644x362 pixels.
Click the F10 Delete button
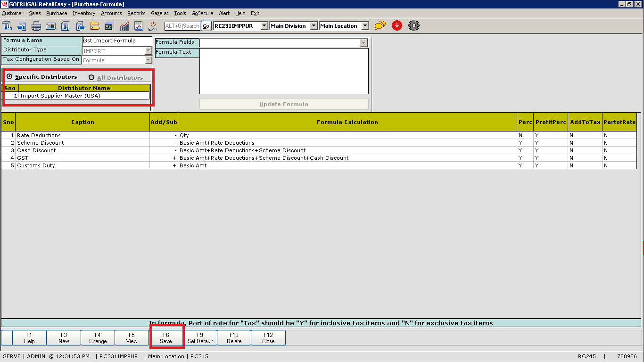[x=234, y=338]
